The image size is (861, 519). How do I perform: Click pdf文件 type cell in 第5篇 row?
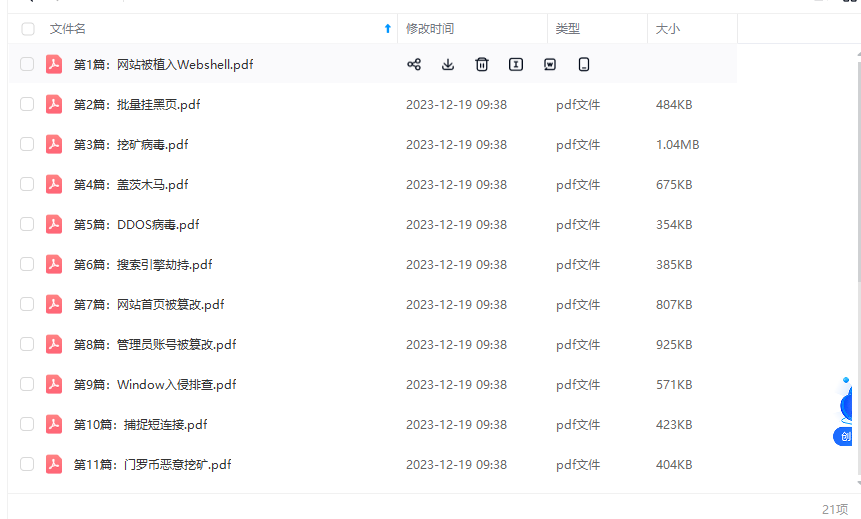click(x=578, y=225)
